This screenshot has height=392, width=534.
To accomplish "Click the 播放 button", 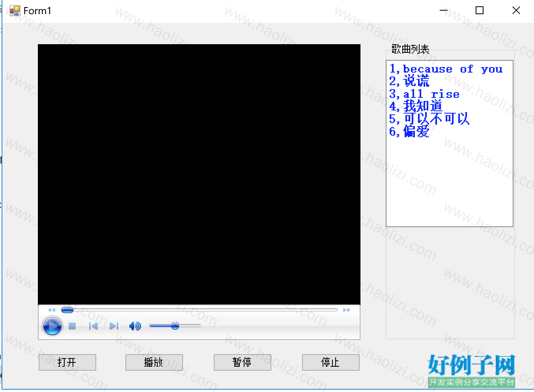I will [154, 362].
